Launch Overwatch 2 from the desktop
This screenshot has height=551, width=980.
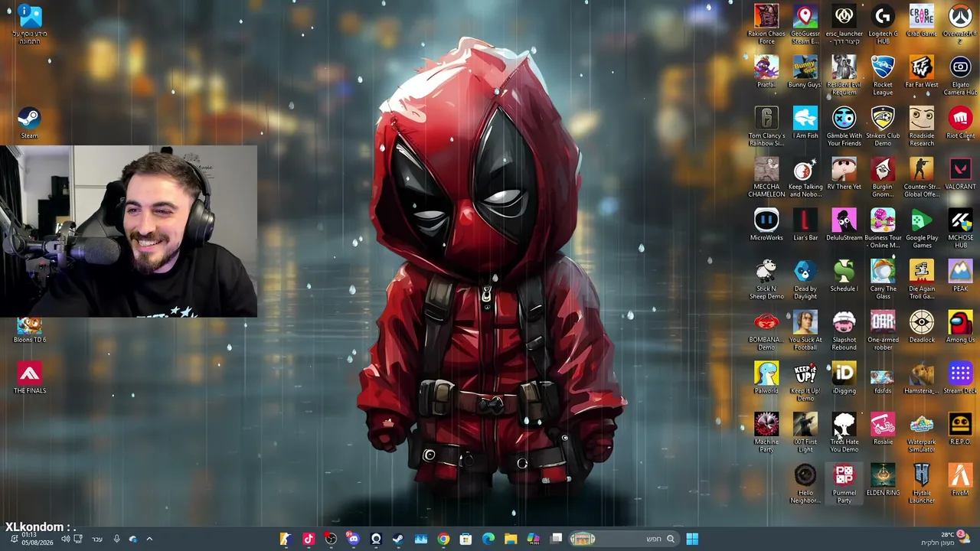click(x=960, y=24)
